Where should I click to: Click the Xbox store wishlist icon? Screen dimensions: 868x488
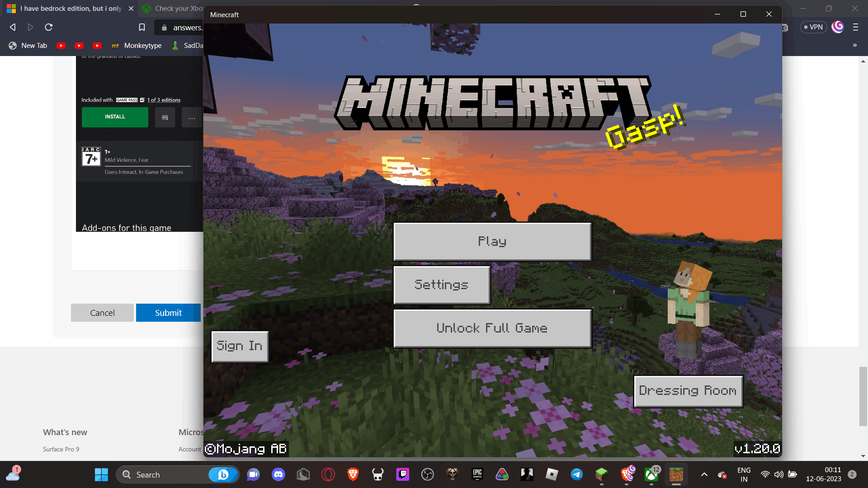[x=166, y=117]
